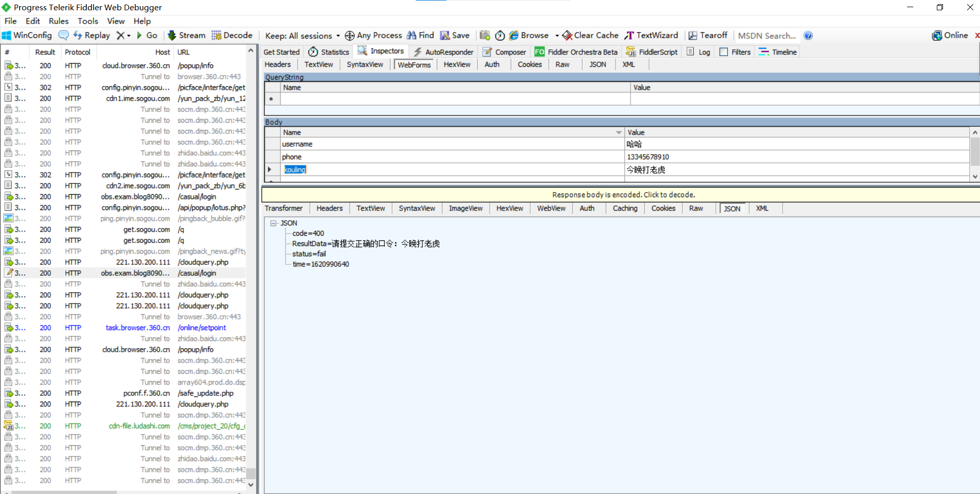Screen dimensions: 980x494
Task: Open the Log tab
Action: coord(698,52)
